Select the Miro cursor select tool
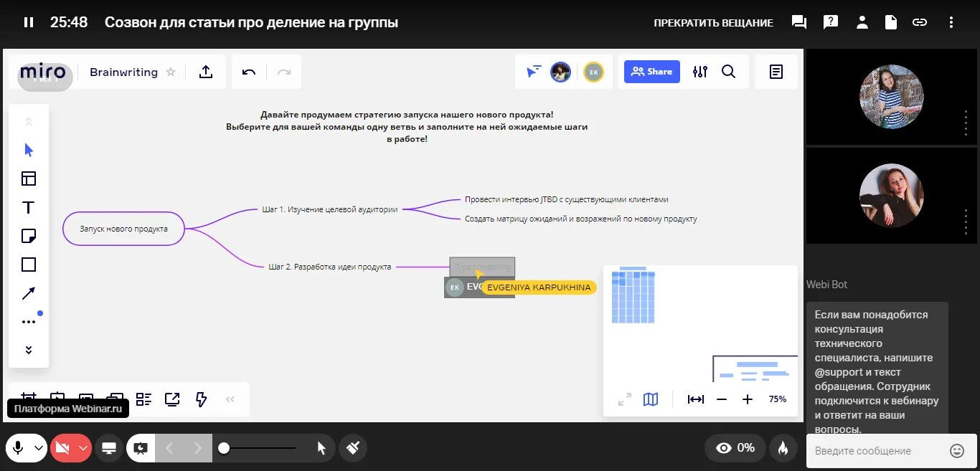 [x=28, y=150]
